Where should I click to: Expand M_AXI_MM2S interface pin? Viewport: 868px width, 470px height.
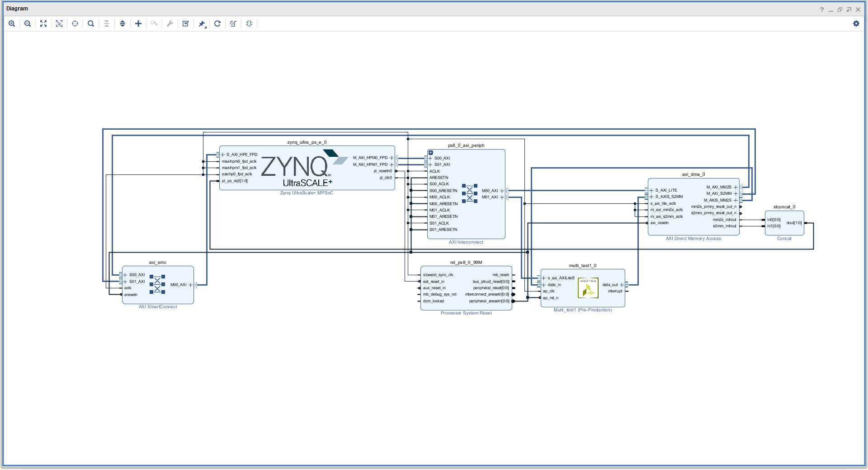click(736, 187)
